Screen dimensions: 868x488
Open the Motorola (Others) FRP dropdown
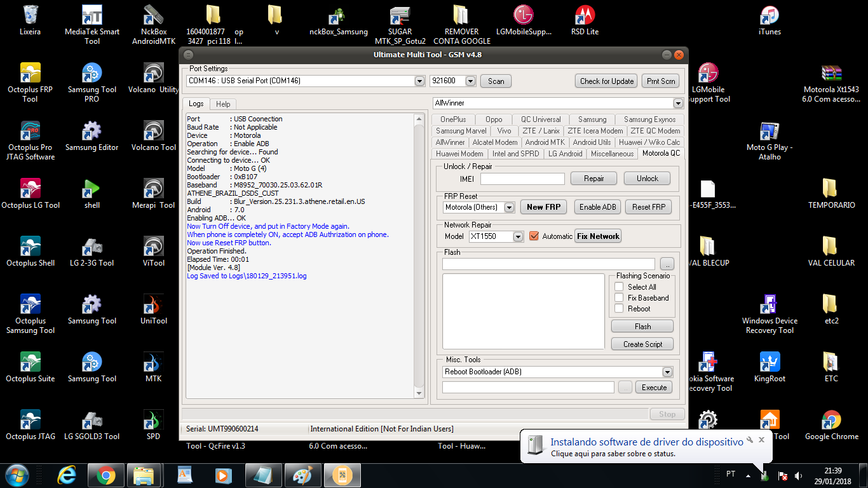pos(509,207)
